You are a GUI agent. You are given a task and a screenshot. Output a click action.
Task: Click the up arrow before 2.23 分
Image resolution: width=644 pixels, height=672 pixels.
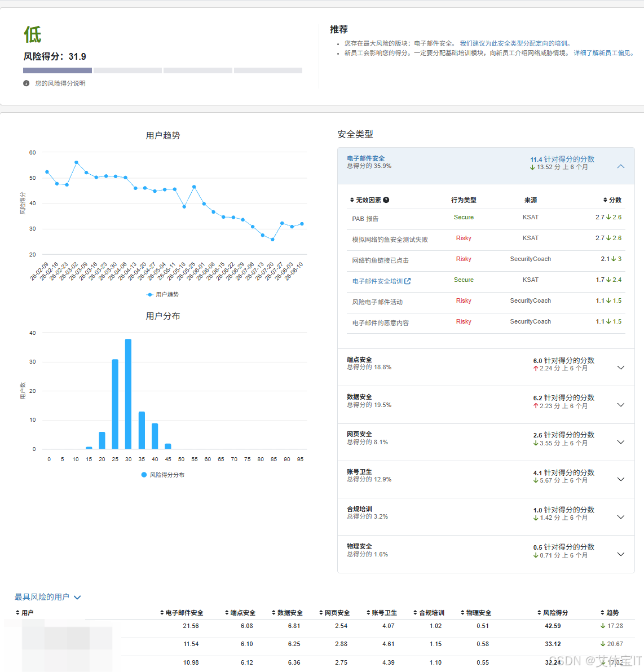tap(536, 406)
